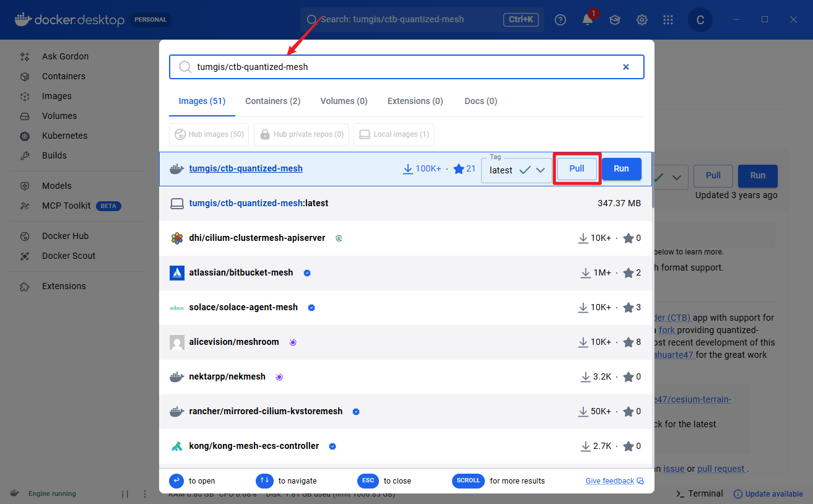The width and height of the screenshot is (813, 504).
Task: Pause the Docker engine from status bar
Action: click(125, 493)
